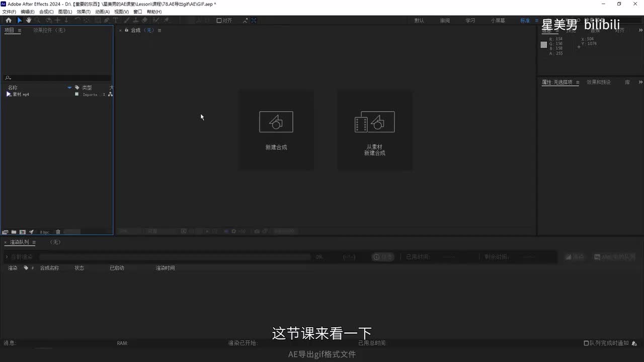Open 属性 panel menu icon
Image resolution: width=644 pixels, height=362 pixels.
coord(578,82)
